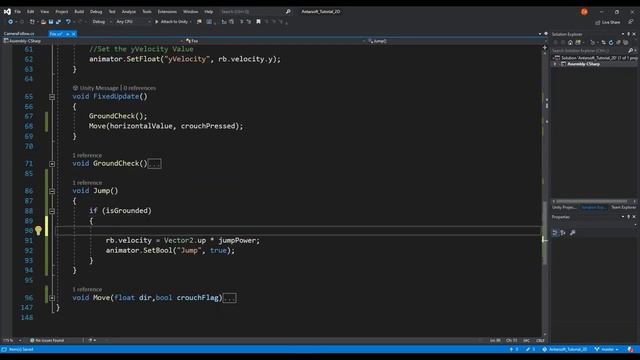Collapse the if (isGrounded) block
Screen dimensions: 640x360
coord(52,211)
